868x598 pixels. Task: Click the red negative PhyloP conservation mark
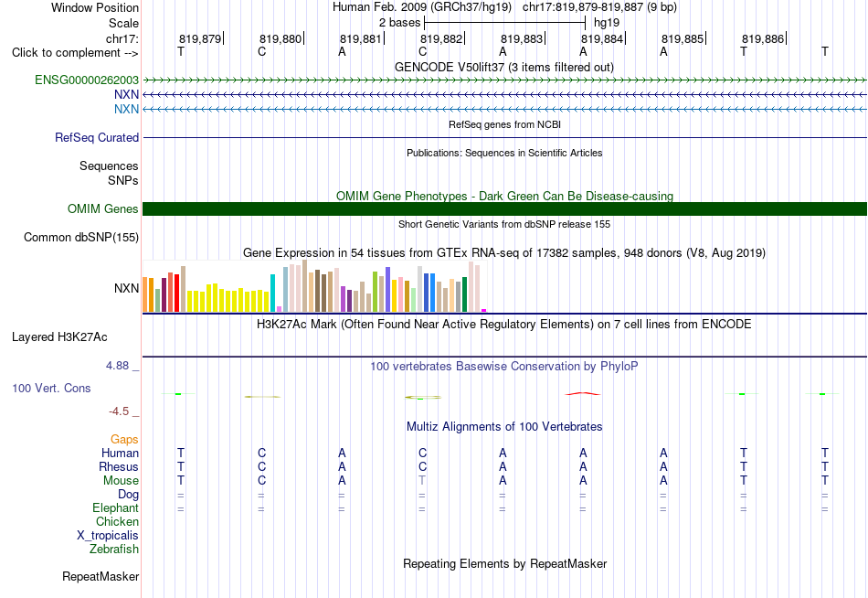(582, 394)
